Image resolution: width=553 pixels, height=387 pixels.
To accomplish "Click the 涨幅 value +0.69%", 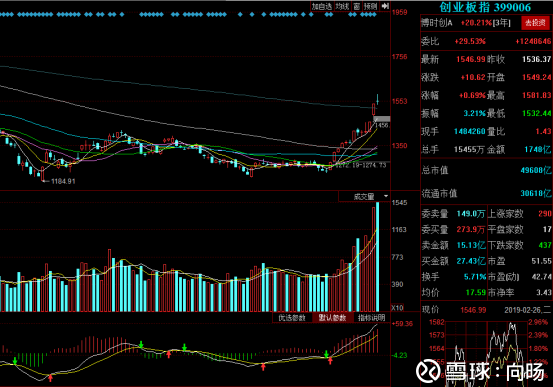I will pos(472,95).
